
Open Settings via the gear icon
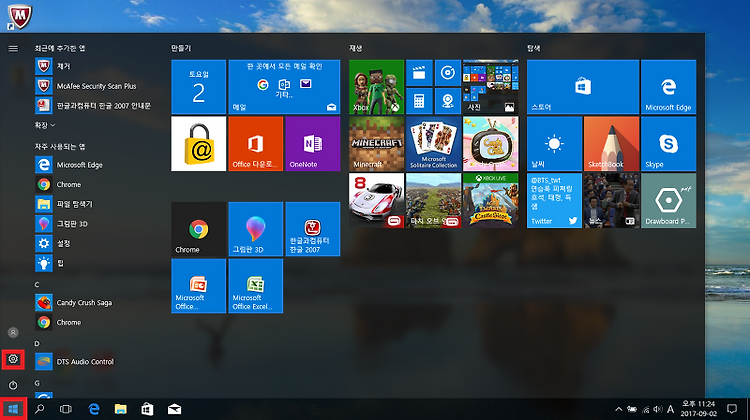pyautogui.click(x=13, y=359)
